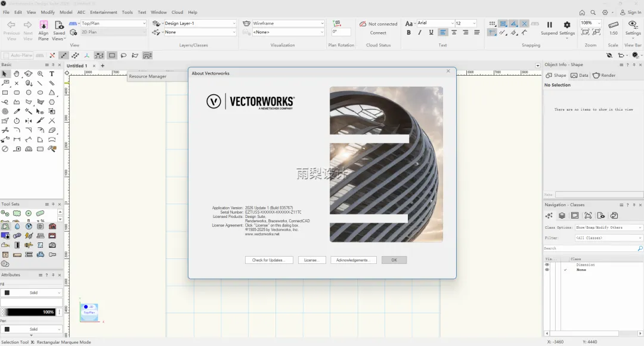Image resolution: width=644 pixels, height=346 pixels.
Task: Click the Home icon in title bar
Action: coord(582,13)
